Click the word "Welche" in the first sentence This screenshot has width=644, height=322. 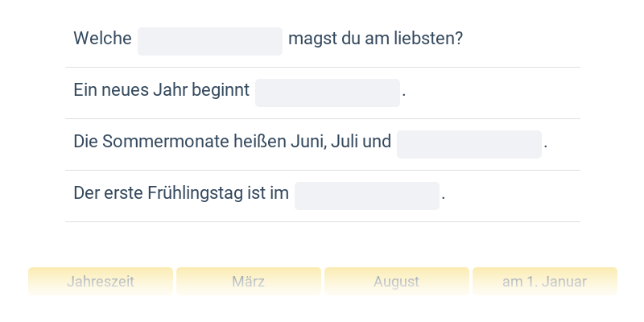pyautogui.click(x=102, y=39)
